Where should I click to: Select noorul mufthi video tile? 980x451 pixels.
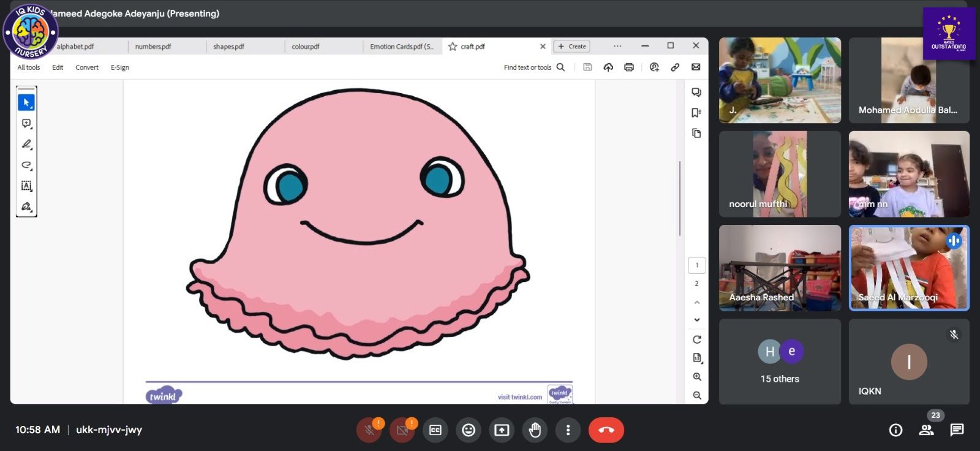point(780,174)
